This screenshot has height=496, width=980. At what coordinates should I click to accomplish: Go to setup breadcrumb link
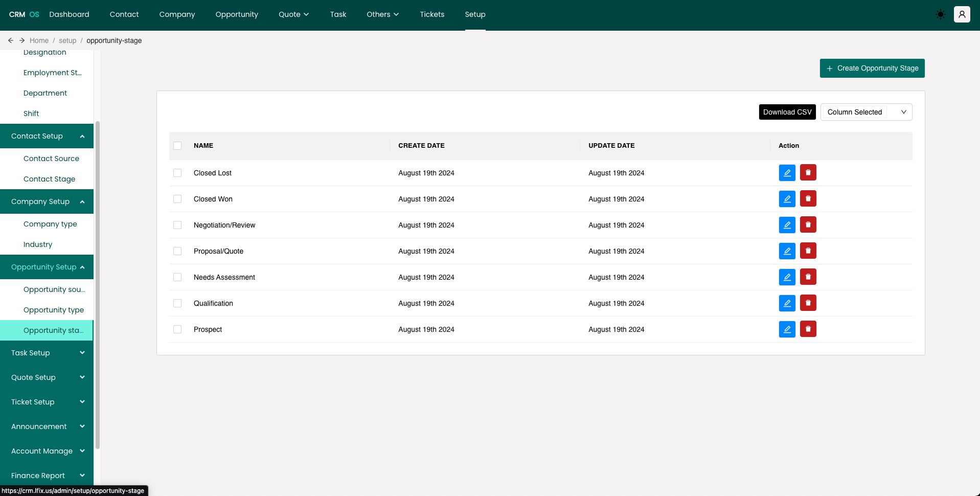(x=67, y=40)
